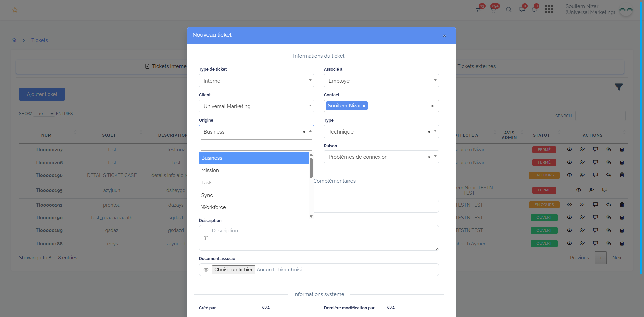
Task: Click the Origine dropdown search field
Action: click(256, 145)
